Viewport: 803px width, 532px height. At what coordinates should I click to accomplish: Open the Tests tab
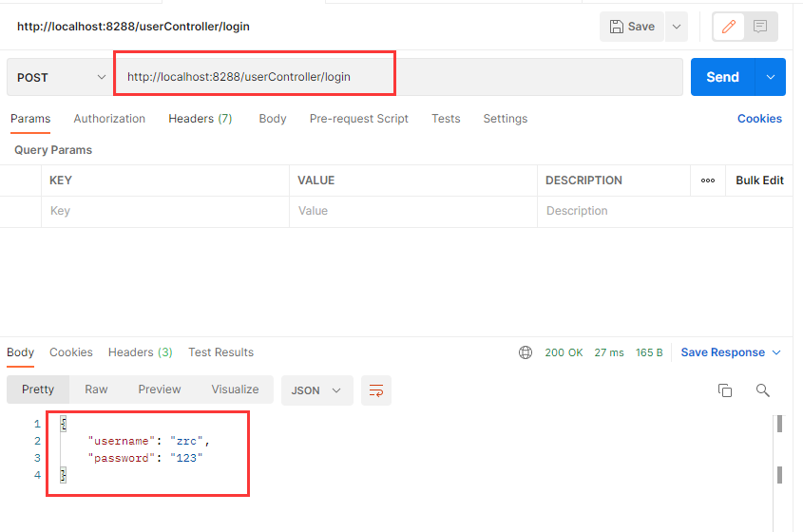click(446, 119)
